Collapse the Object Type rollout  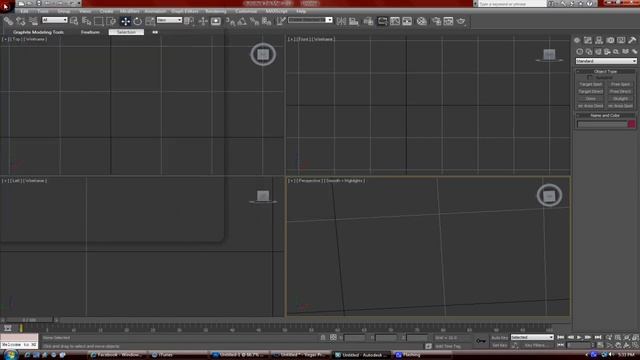tap(605, 71)
